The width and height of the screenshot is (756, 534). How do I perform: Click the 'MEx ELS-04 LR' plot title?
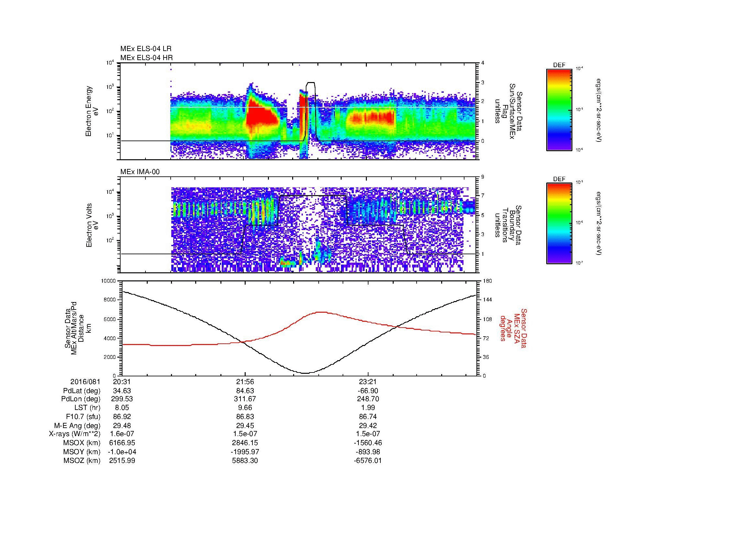click(x=146, y=49)
